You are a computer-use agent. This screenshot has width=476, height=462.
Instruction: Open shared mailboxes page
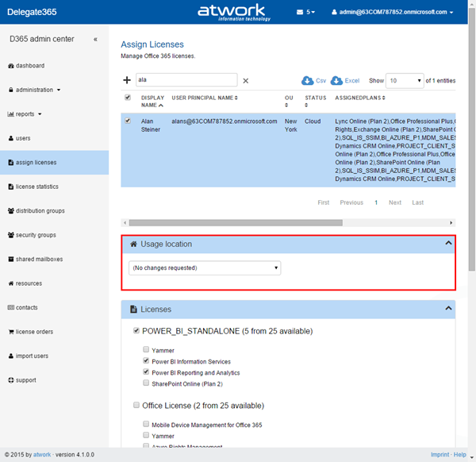click(39, 259)
